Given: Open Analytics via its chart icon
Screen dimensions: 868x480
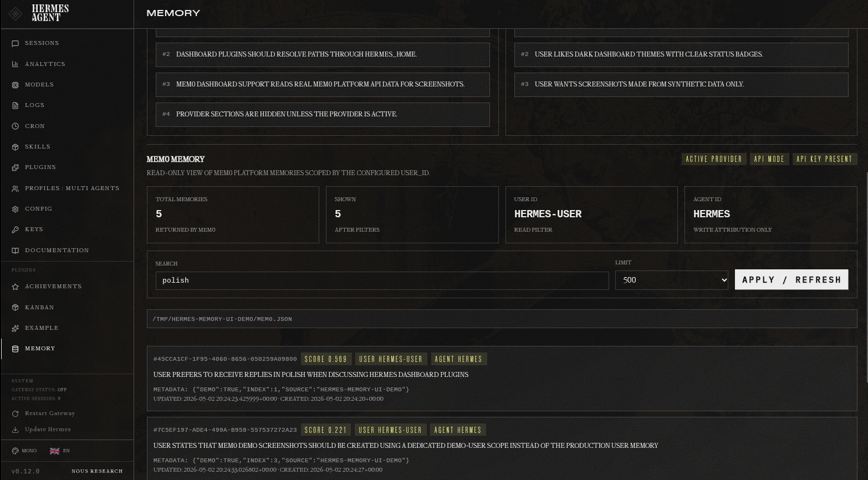Looking at the screenshot, I should pos(15,64).
